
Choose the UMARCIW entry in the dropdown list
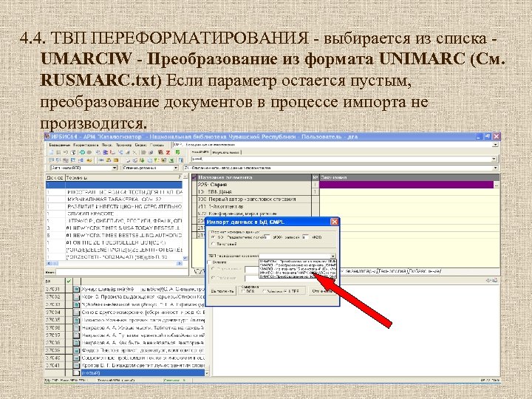298,262
